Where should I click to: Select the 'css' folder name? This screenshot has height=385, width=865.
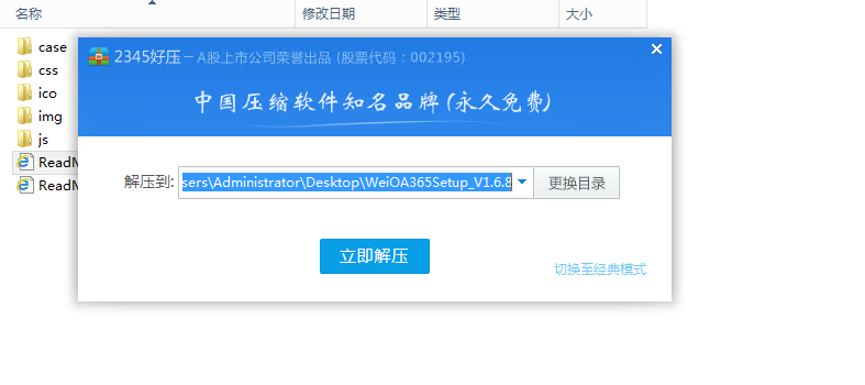(x=48, y=71)
